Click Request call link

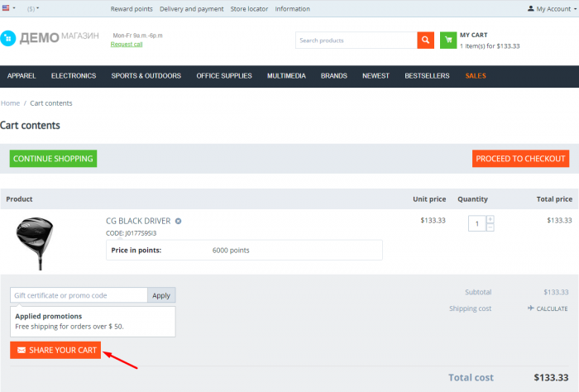pos(127,45)
